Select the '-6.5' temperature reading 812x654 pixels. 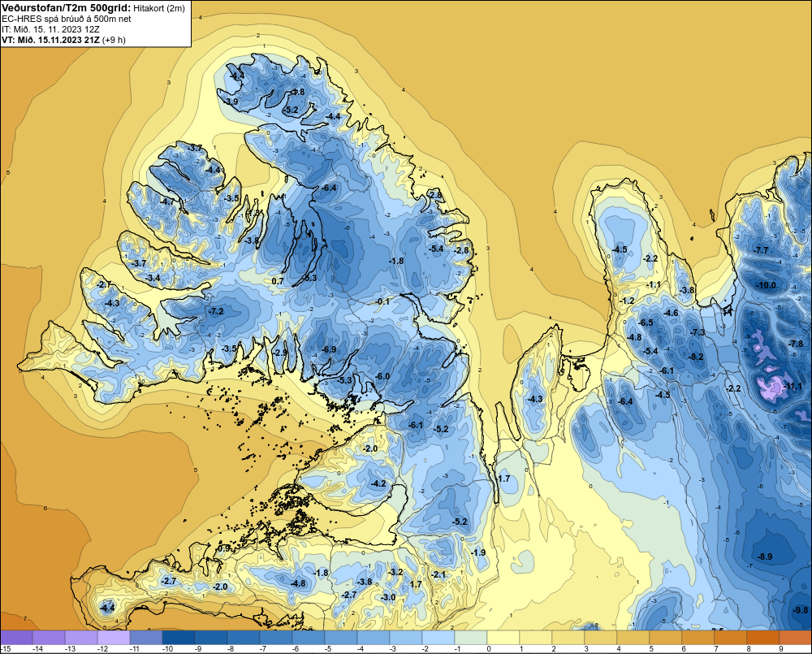click(x=646, y=323)
